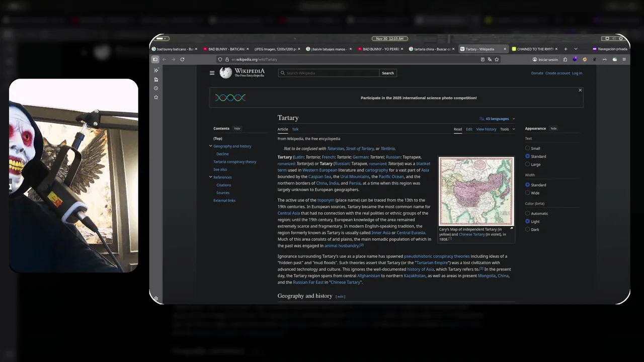Close the Tartary - Wikipedia tab

click(x=506, y=49)
